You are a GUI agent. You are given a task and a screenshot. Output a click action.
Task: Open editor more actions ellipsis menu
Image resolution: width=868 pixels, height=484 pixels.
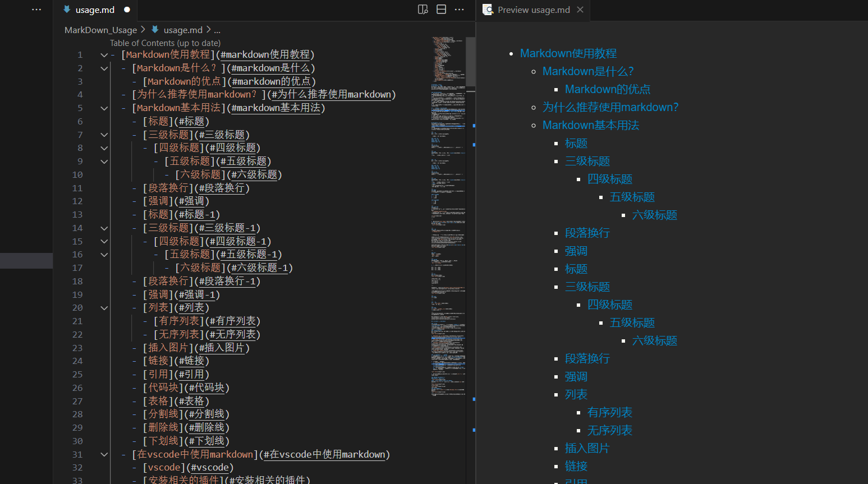tap(460, 10)
